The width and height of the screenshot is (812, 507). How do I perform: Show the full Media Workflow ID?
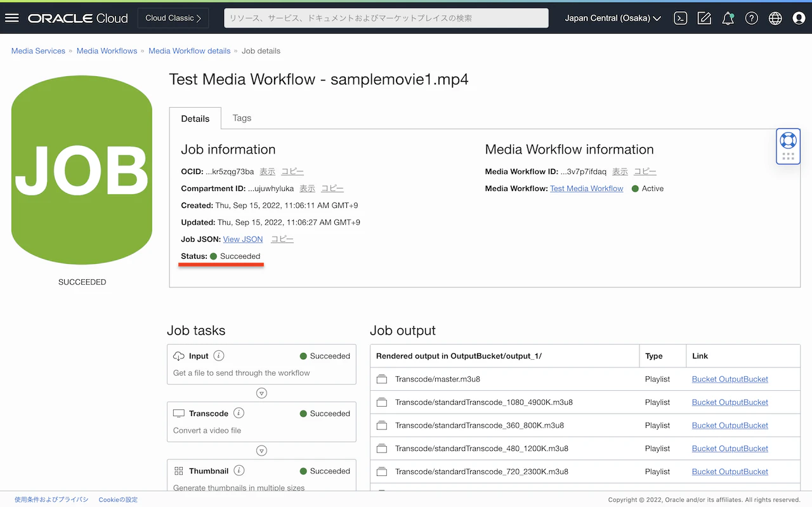click(x=620, y=171)
